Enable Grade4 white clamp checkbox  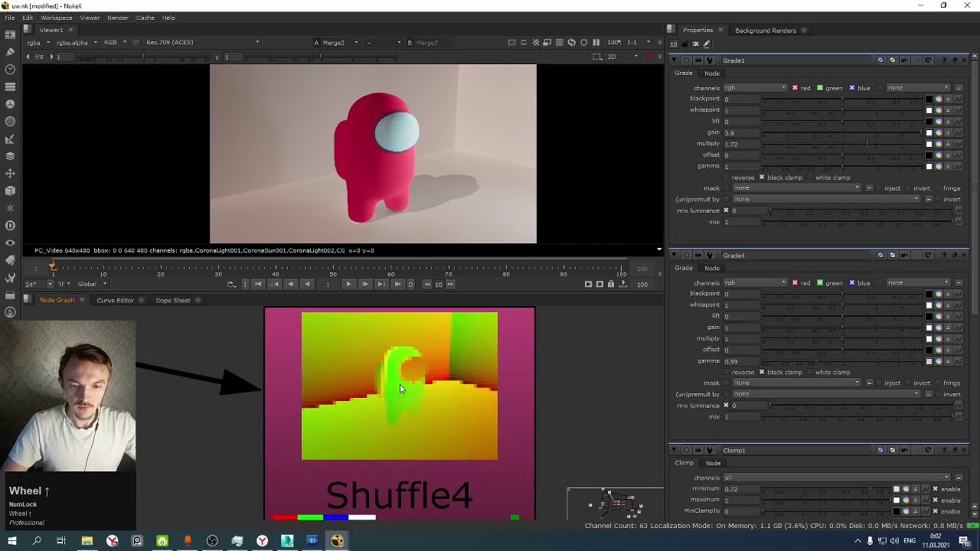point(810,373)
